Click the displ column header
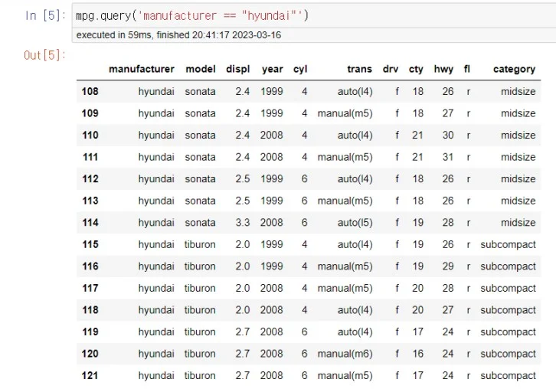 238,69
